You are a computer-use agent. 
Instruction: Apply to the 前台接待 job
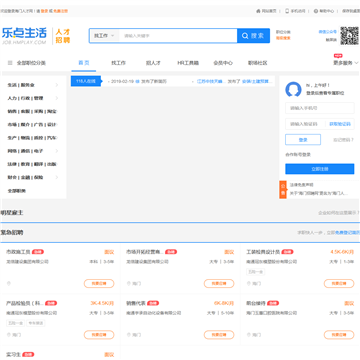(x=339, y=335)
